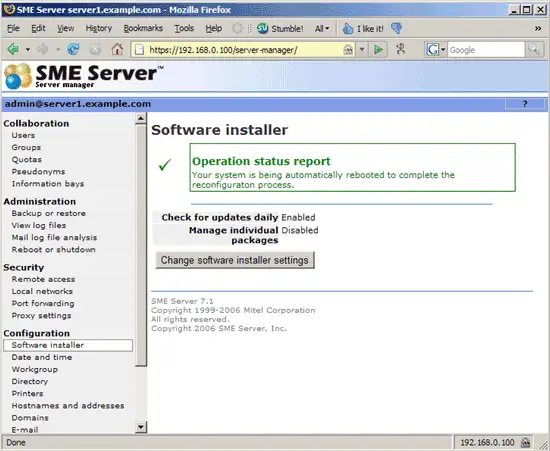Image resolution: width=550 pixels, height=451 pixels.
Task: Click the Forward navigation arrow
Action: coord(43,49)
